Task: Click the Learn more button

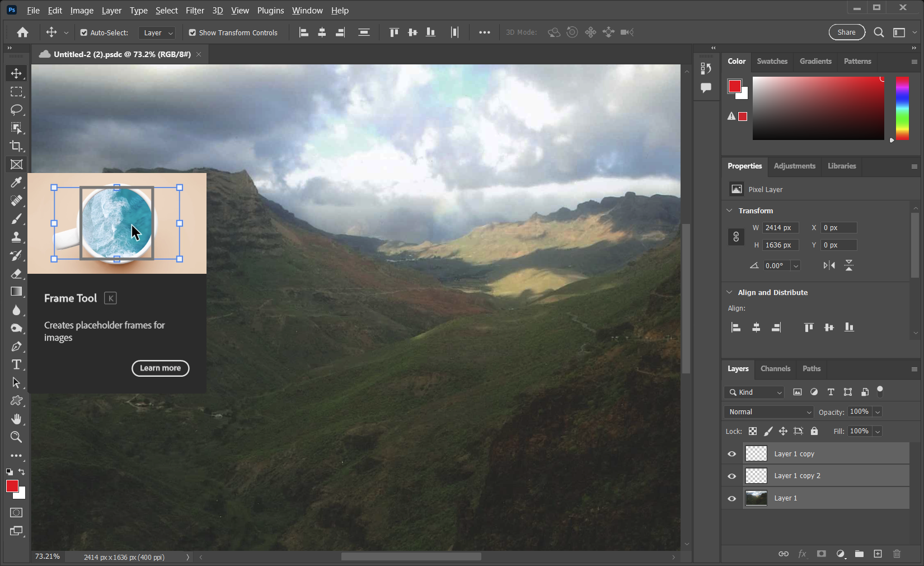Action: click(x=160, y=368)
